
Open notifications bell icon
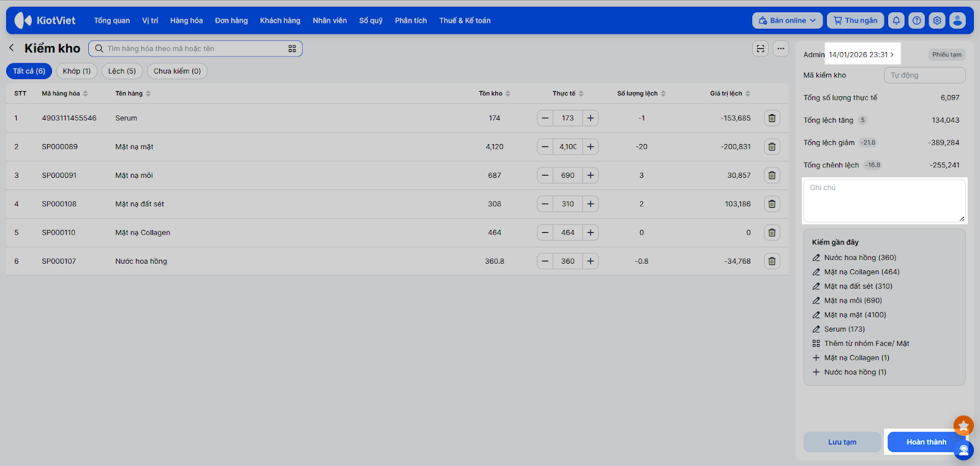pyautogui.click(x=896, y=20)
